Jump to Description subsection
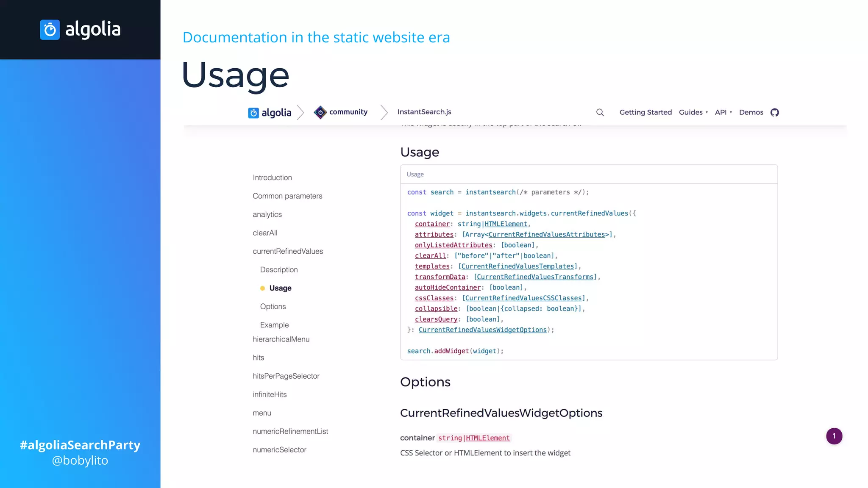The width and height of the screenshot is (868, 488). (279, 269)
